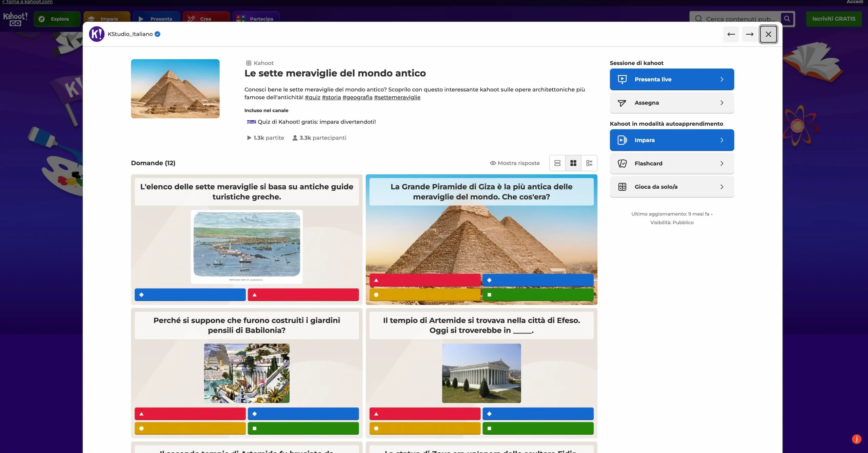Click the Impara play icon in sidebar
This screenshot has width=868, height=453.
[x=622, y=140]
